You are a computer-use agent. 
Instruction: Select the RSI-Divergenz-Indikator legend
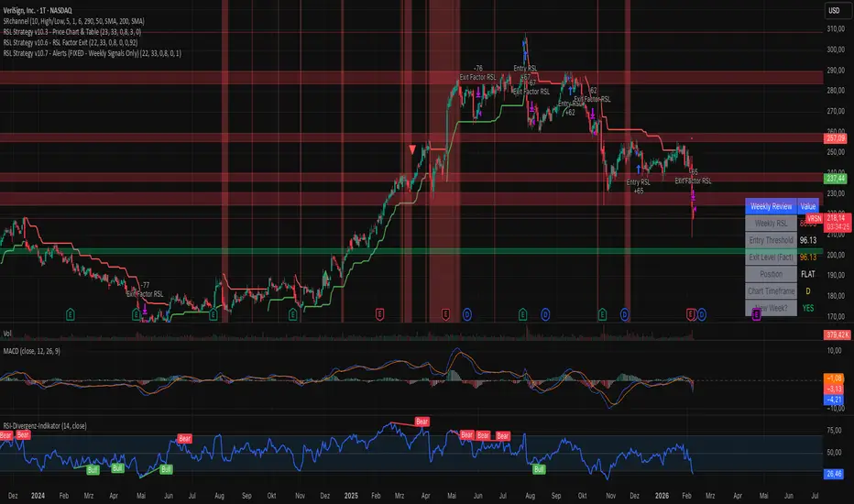[x=45, y=426]
